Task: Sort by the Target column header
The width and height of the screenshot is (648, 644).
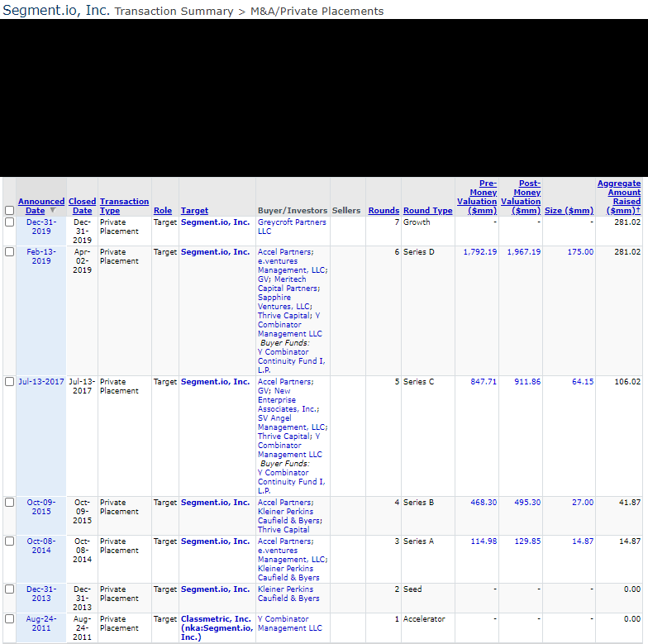Action: click(195, 210)
